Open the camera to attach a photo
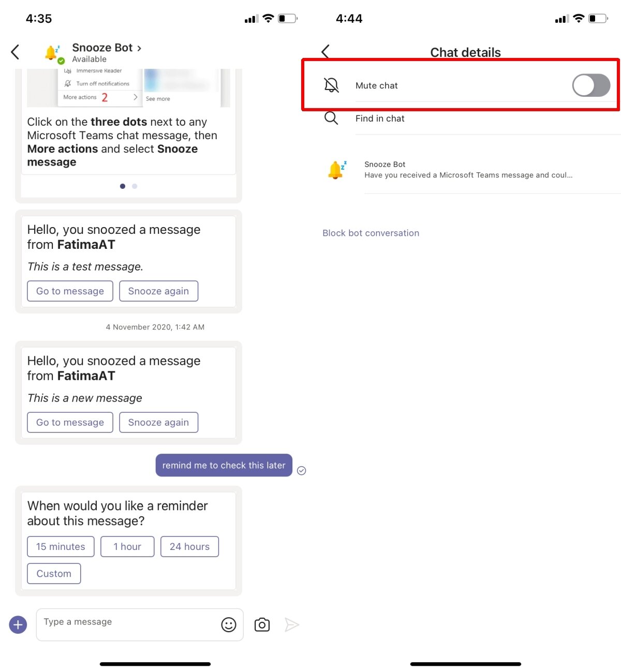Viewport: 621px width, 672px height. 261,624
